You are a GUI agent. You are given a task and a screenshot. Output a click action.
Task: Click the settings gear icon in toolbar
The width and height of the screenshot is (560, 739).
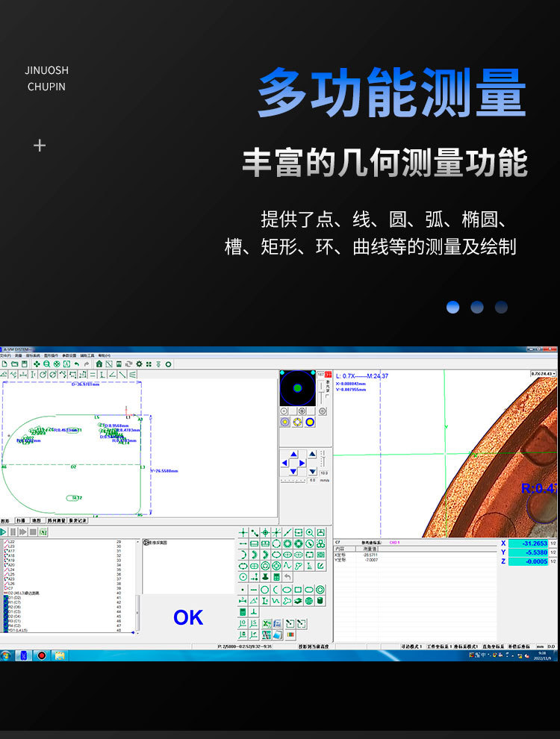pos(139,364)
